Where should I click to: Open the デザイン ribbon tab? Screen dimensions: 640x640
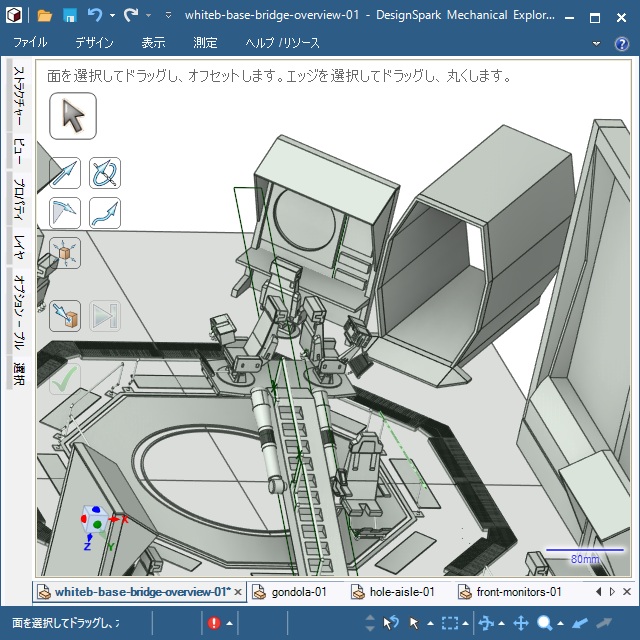(94, 42)
